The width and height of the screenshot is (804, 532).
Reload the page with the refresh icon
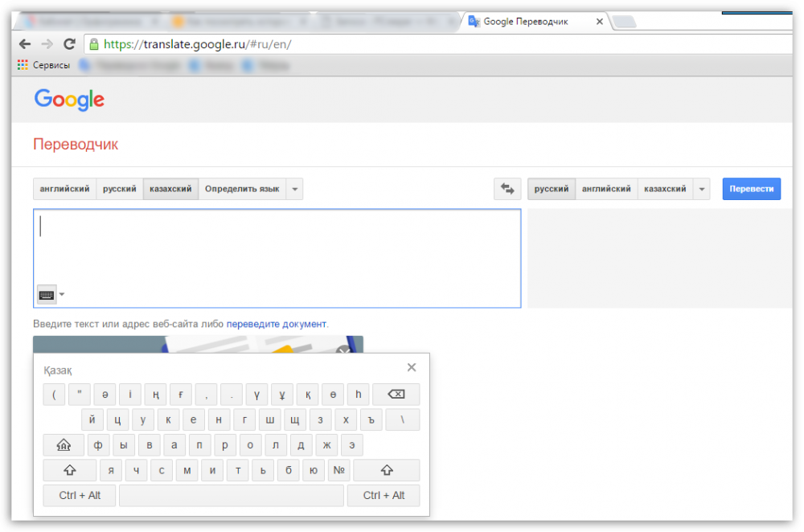69,44
